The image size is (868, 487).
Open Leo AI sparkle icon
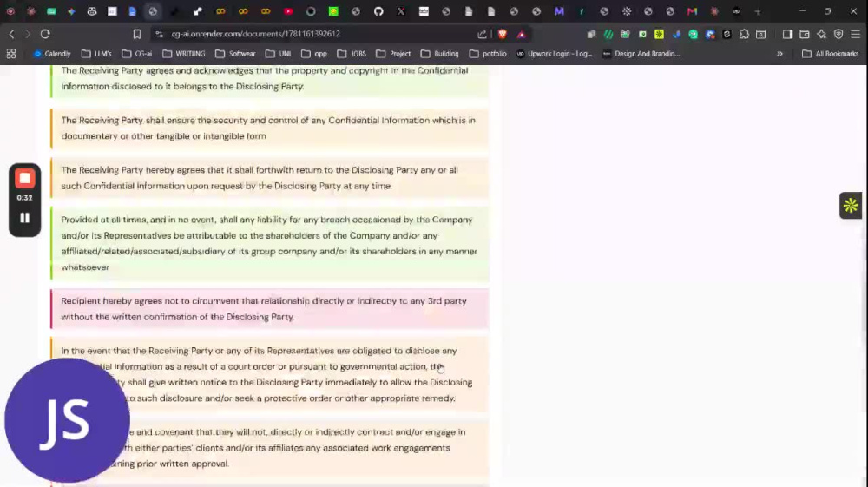[821, 34]
